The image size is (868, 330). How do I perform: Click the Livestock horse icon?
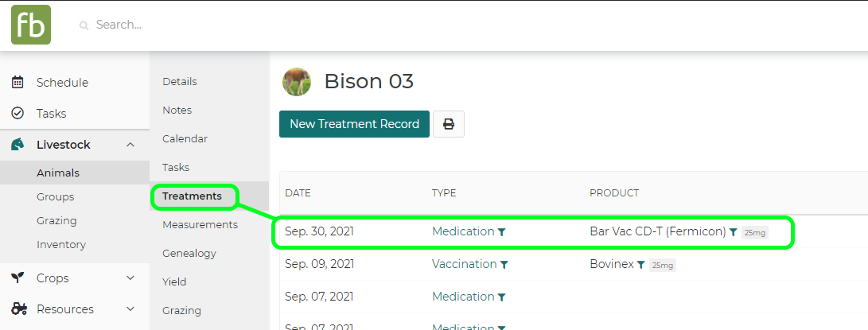pos(18,145)
